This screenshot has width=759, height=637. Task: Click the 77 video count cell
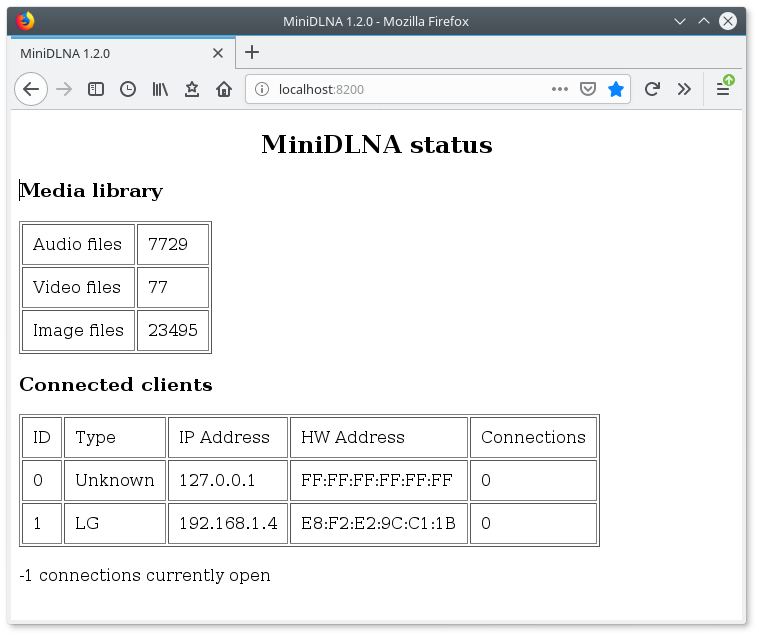(x=173, y=288)
